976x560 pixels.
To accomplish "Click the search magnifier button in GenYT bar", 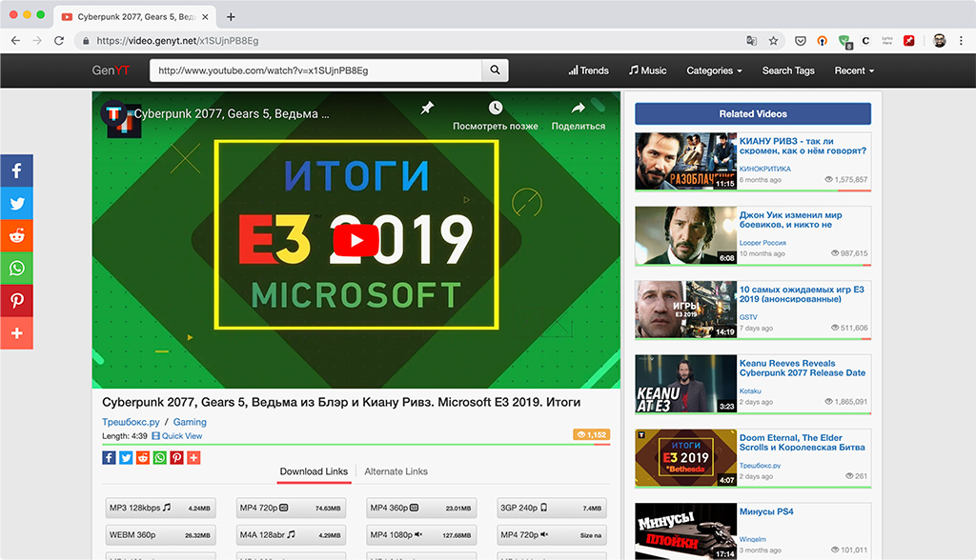I will click(495, 70).
